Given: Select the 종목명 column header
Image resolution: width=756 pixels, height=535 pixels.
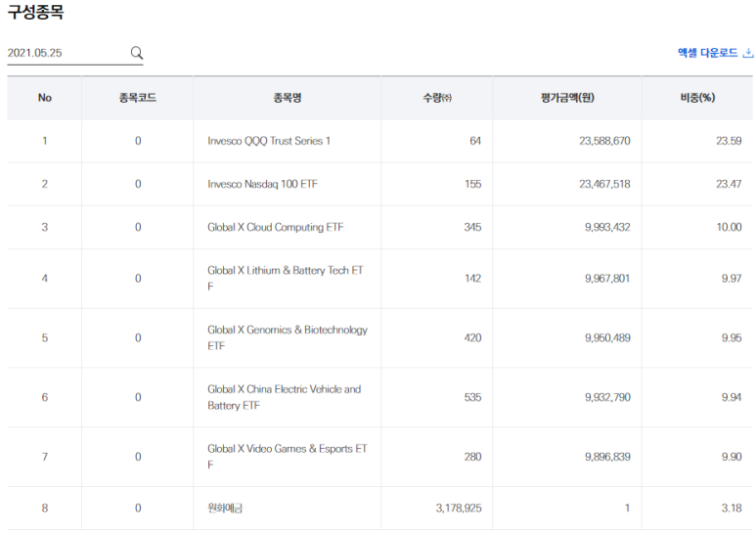Looking at the screenshot, I should tap(287, 98).
